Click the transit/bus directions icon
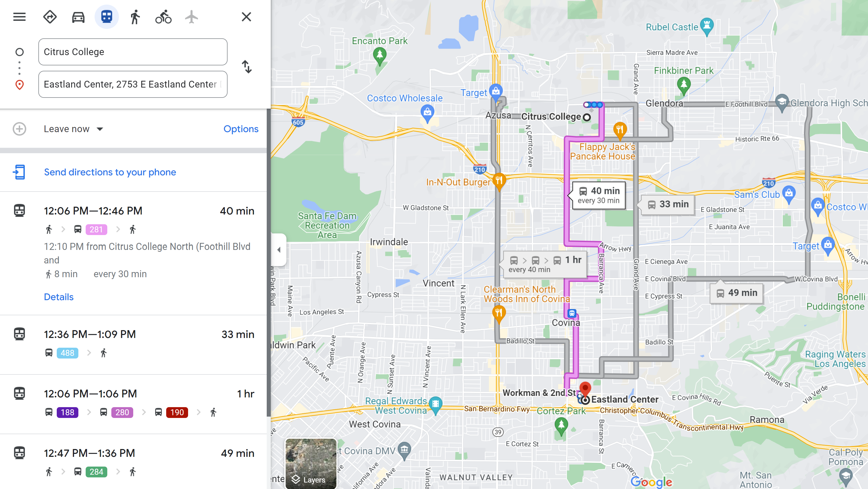The width and height of the screenshot is (868, 489). pyautogui.click(x=106, y=17)
